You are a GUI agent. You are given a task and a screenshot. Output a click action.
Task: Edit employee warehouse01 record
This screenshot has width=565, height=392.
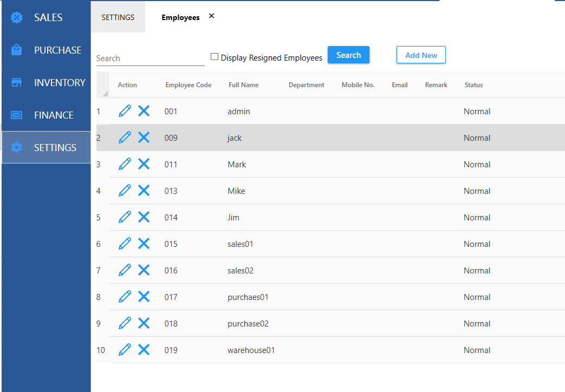125,350
